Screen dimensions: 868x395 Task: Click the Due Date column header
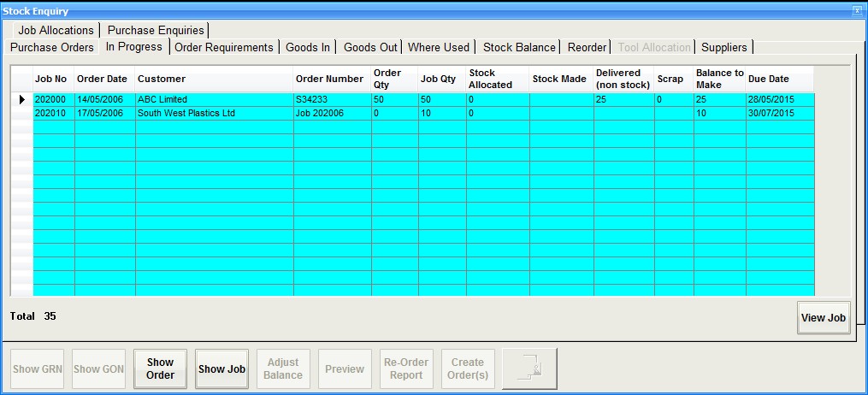[779, 79]
